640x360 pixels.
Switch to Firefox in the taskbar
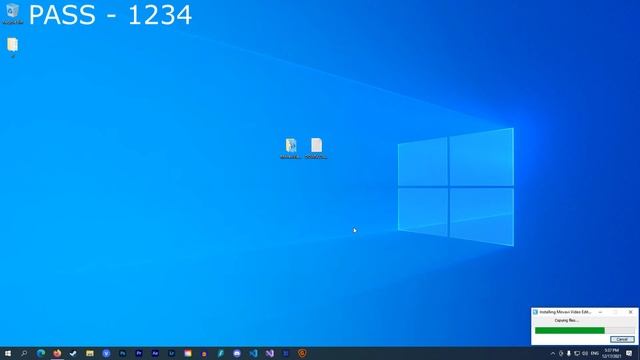(x=57, y=353)
